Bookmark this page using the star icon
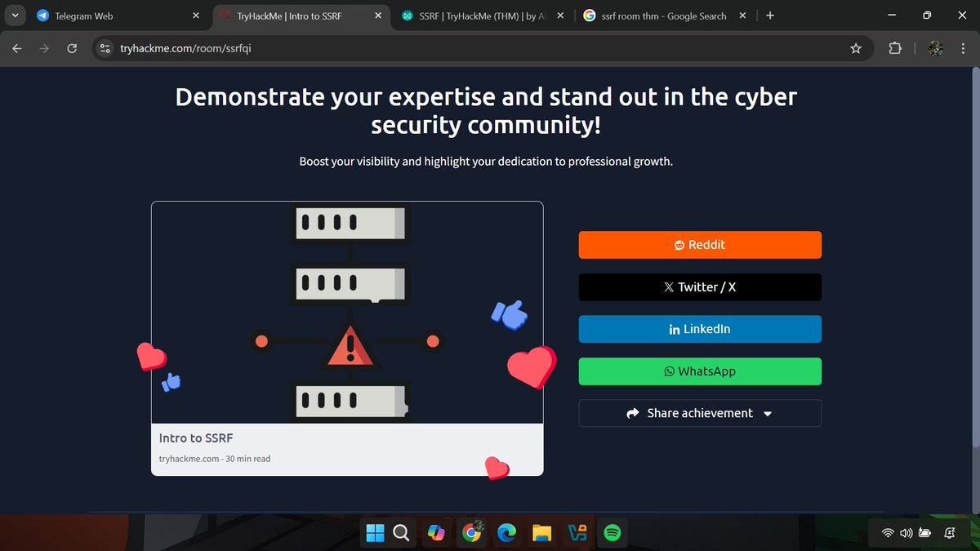This screenshot has width=980, height=551. [856, 48]
